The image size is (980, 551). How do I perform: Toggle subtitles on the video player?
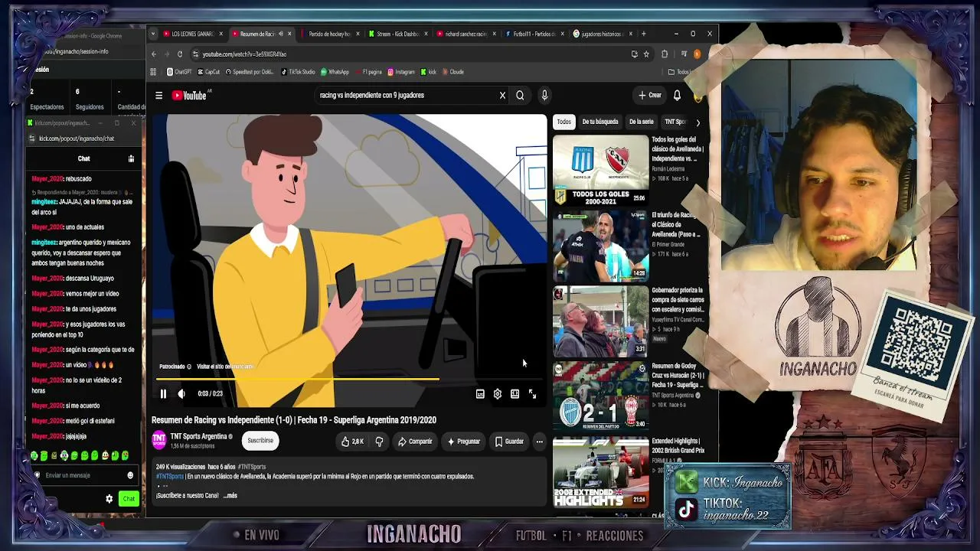click(480, 394)
